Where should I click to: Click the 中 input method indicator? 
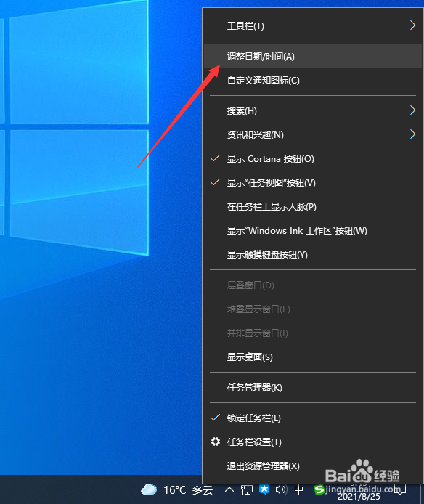(x=298, y=490)
